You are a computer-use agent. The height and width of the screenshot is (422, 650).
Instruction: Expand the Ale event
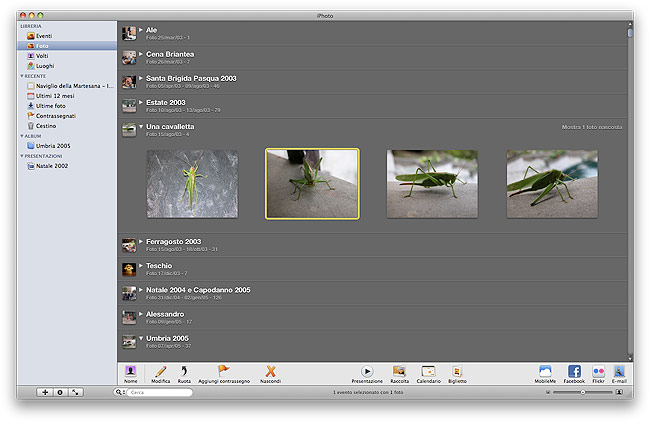pos(141,30)
